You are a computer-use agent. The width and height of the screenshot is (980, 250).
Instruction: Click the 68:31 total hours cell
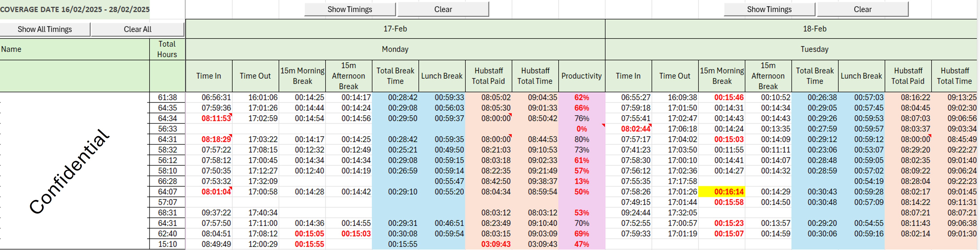click(167, 213)
